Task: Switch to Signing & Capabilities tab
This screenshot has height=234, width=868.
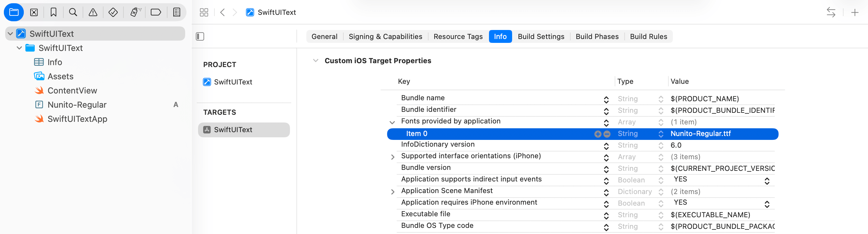Action: pos(385,36)
